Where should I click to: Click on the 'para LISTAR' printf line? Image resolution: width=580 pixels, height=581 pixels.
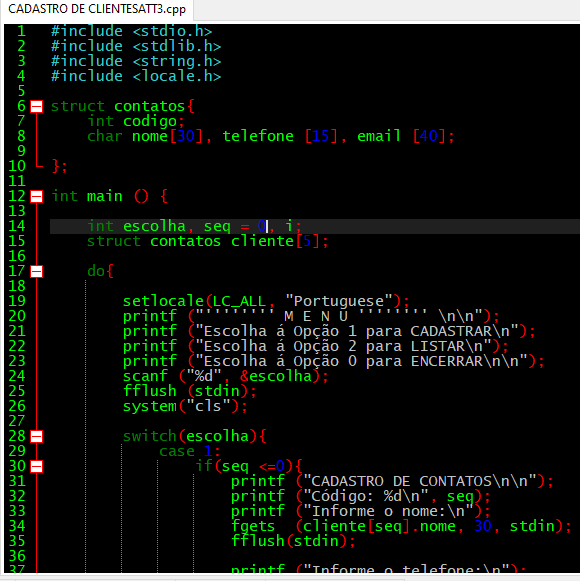click(x=316, y=346)
